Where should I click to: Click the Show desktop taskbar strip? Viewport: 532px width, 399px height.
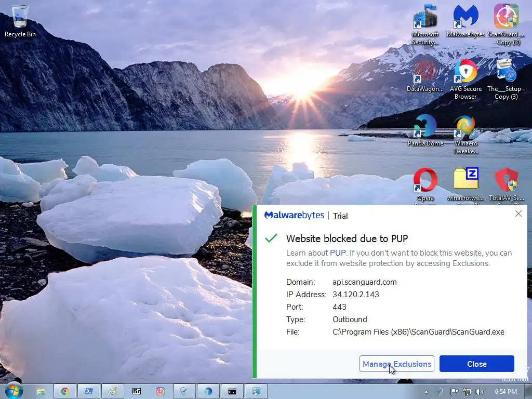tap(528, 392)
